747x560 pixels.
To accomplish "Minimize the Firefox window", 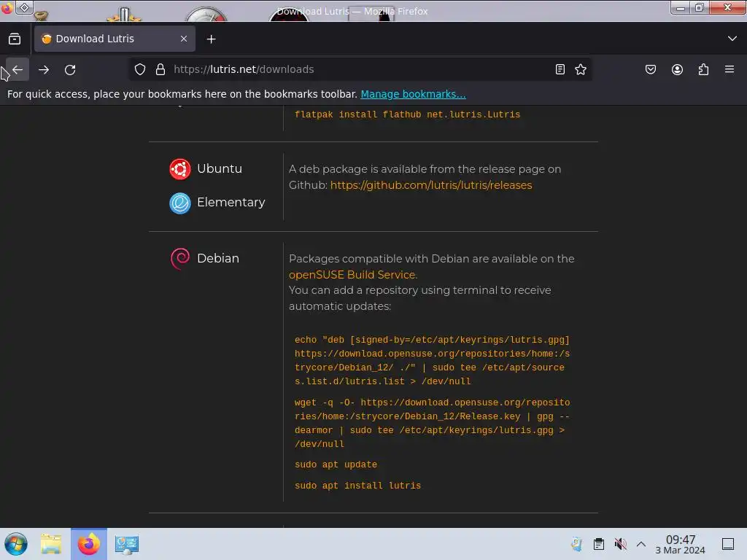I will point(681,8).
